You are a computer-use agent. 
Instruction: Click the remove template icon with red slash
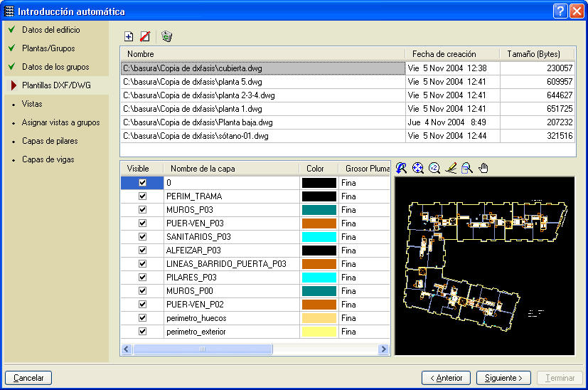[145, 36]
